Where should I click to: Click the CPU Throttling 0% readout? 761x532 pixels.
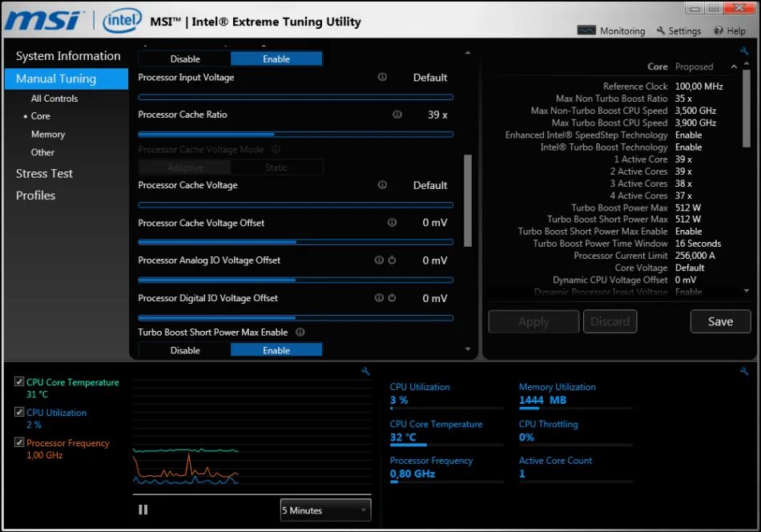pos(526,437)
